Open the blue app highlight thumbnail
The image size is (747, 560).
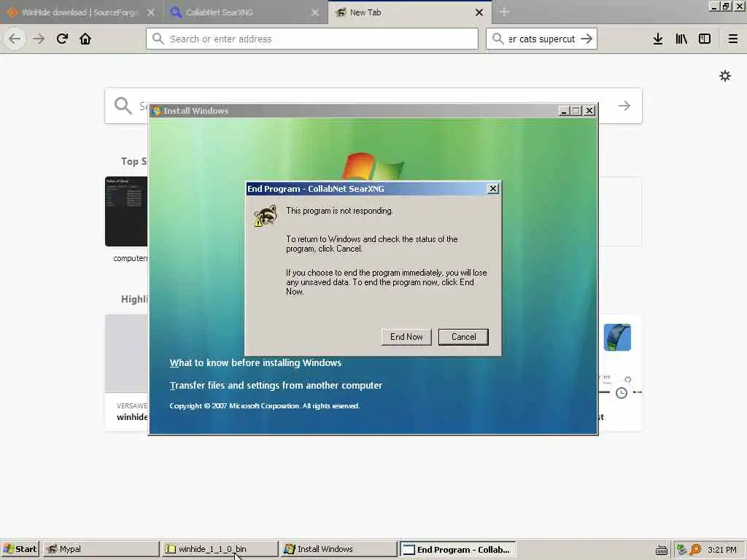click(617, 337)
